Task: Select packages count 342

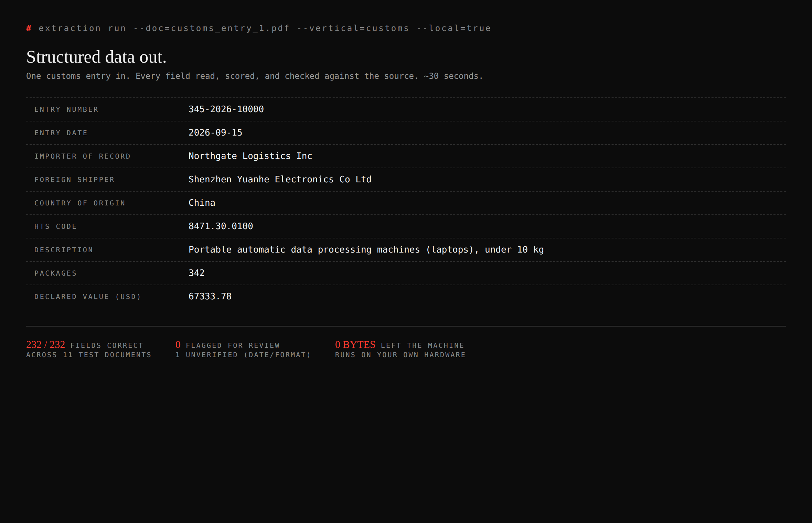Action: (x=196, y=273)
